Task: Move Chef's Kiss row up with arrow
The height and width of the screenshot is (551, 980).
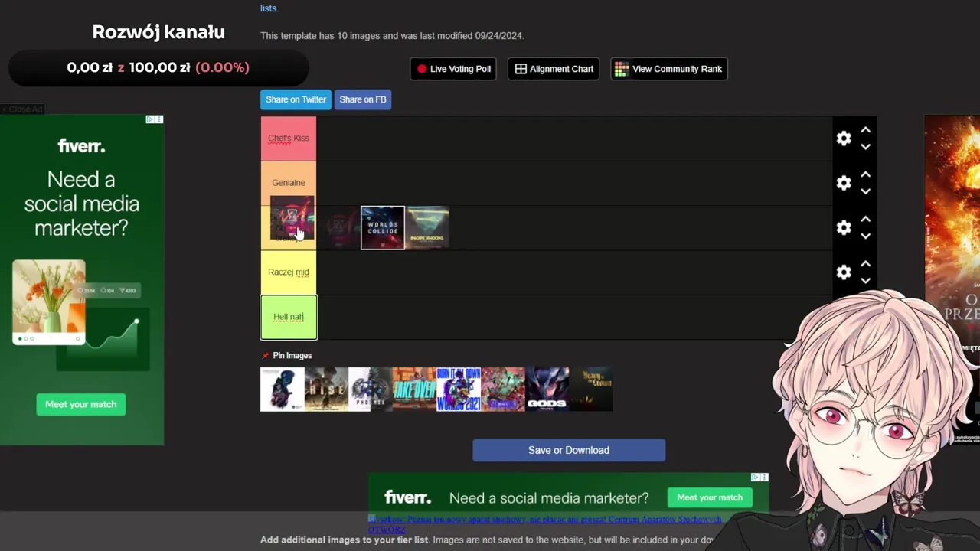Action: pyautogui.click(x=865, y=130)
